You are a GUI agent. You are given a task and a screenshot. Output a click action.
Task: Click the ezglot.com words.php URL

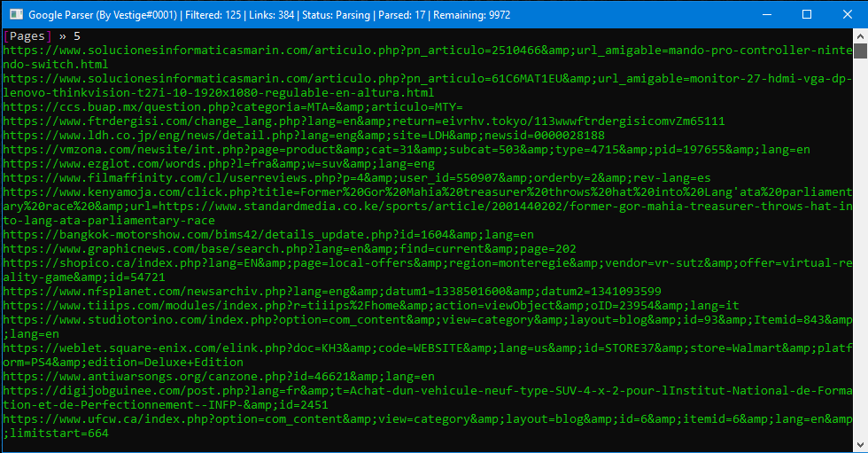(x=219, y=164)
